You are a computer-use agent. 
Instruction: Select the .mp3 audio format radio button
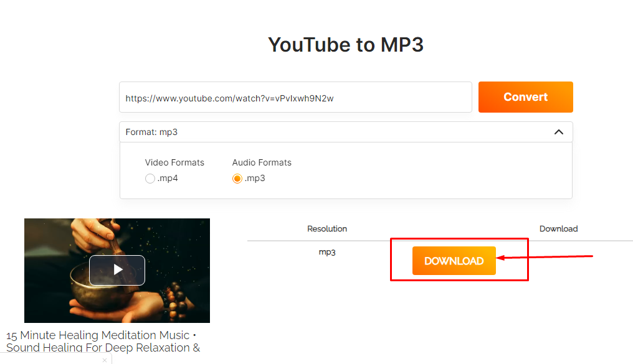point(237,178)
